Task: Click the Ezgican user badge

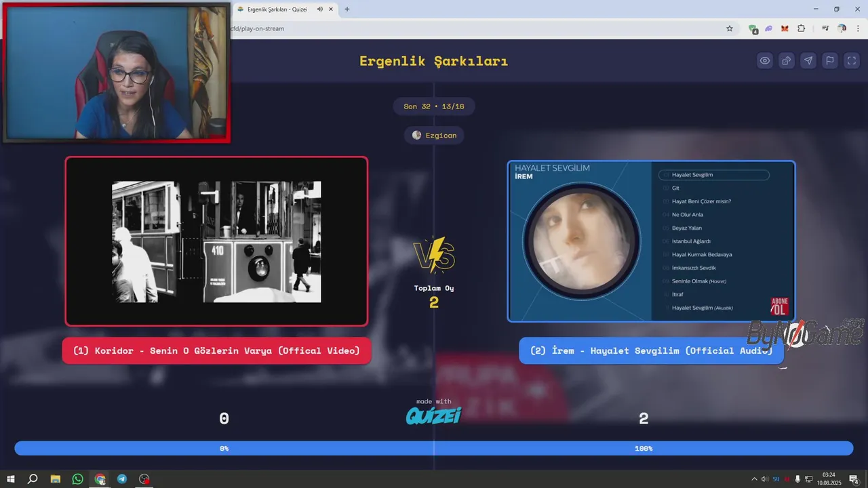Action: (434, 135)
